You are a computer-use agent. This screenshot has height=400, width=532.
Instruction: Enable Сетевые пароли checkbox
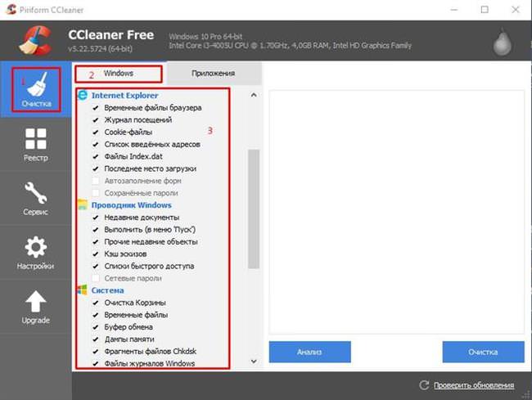pos(96,278)
